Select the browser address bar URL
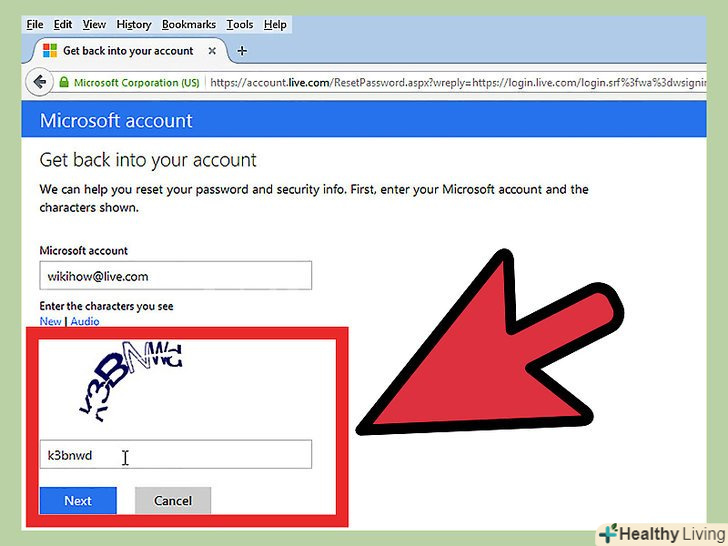 457,83
